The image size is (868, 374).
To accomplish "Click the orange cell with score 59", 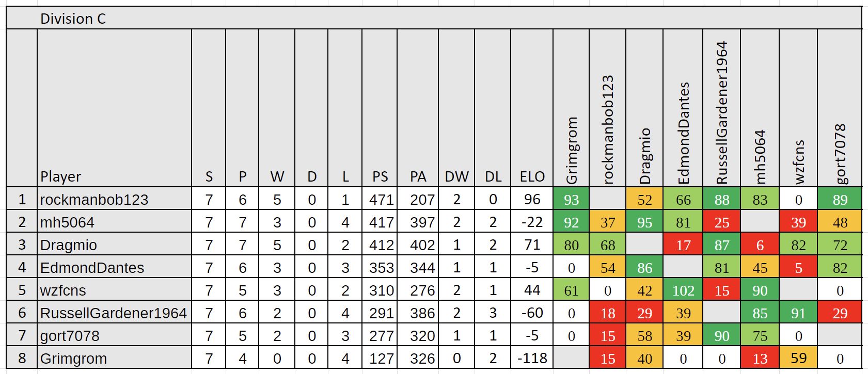I will coord(798,359).
